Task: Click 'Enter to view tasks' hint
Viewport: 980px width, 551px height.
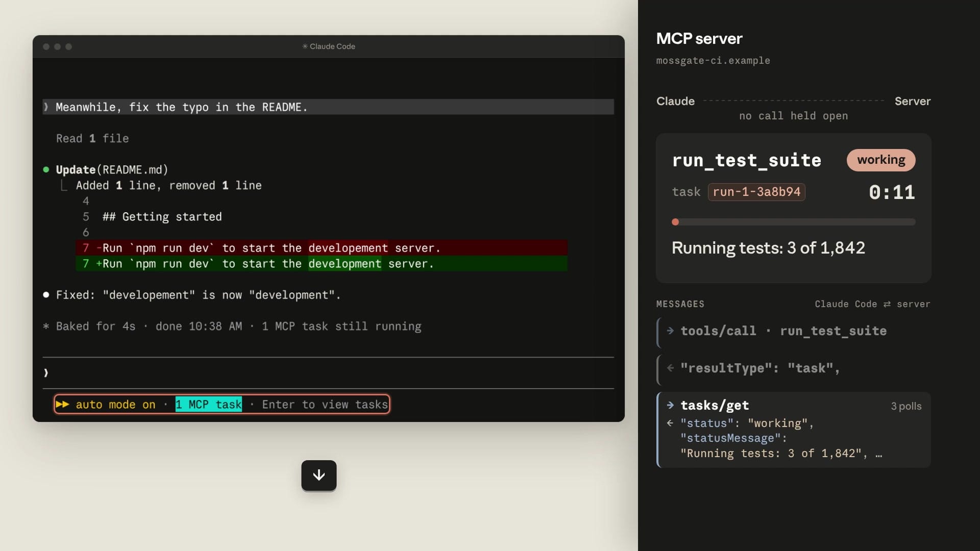Action: pyautogui.click(x=325, y=405)
